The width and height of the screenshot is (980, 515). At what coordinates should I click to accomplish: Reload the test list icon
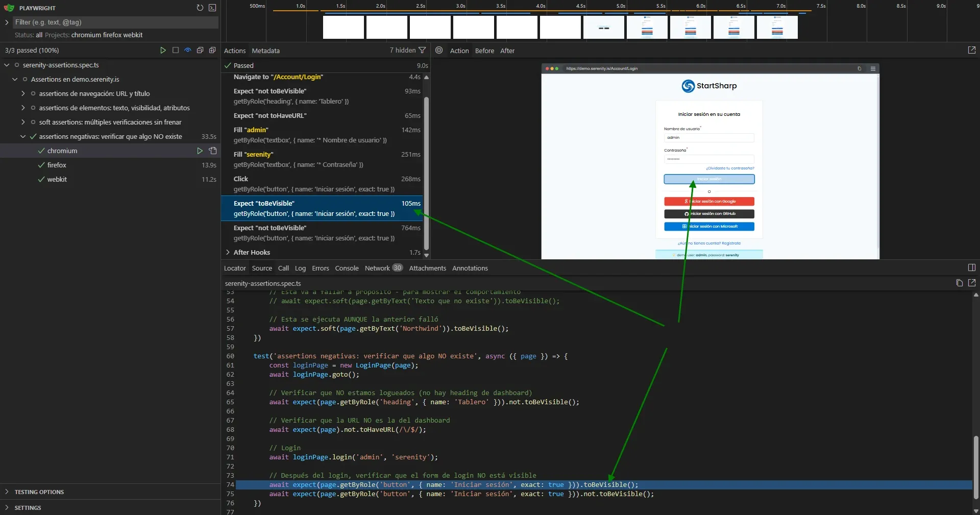pyautogui.click(x=200, y=8)
